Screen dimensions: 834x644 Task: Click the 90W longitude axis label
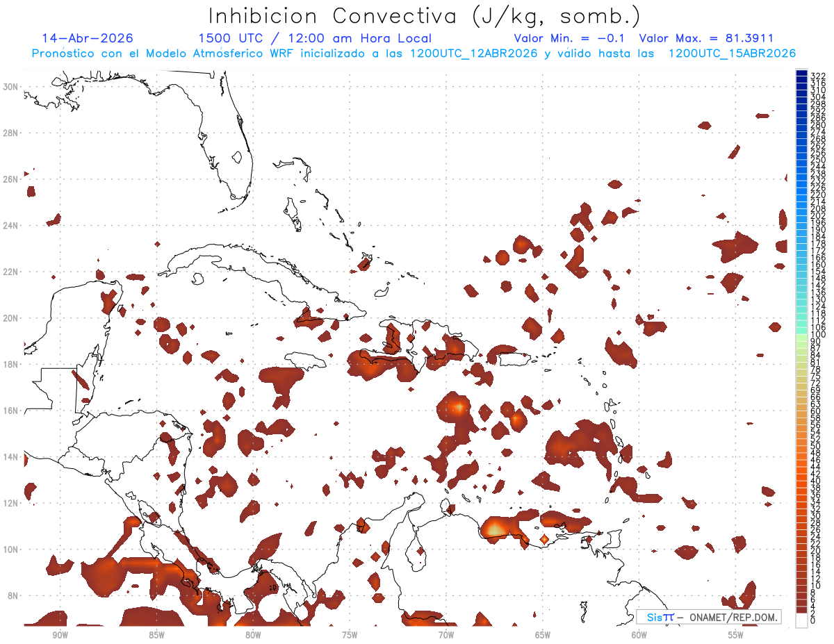[x=60, y=635]
